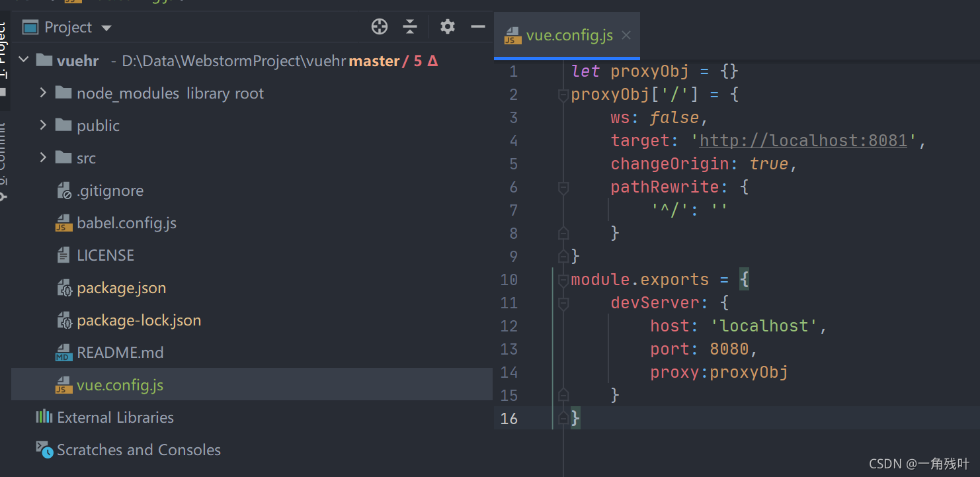Image resolution: width=980 pixels, height=477 pixels.
Task: Click the Project panel window icon
Action: [x=30, y=27]
